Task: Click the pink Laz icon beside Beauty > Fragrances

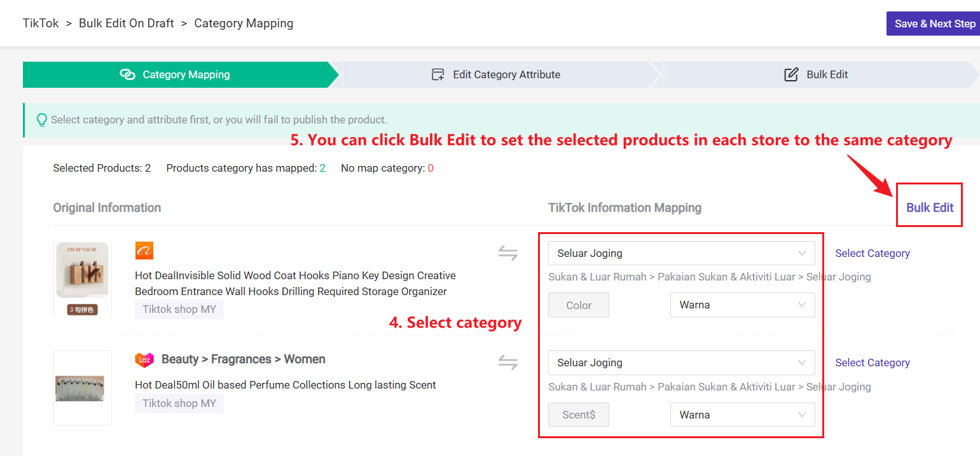Action: click(x=144, y=359)
